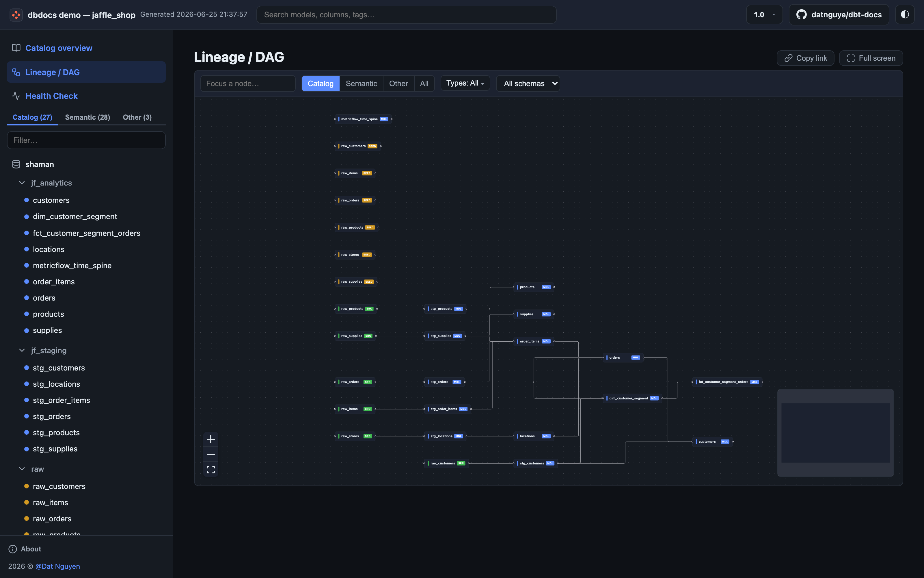Collapse the jf_analytics schema
Image resolution: width=924 pixels, height=578 pixels.
pyautogui.click(x=22, y=183)
